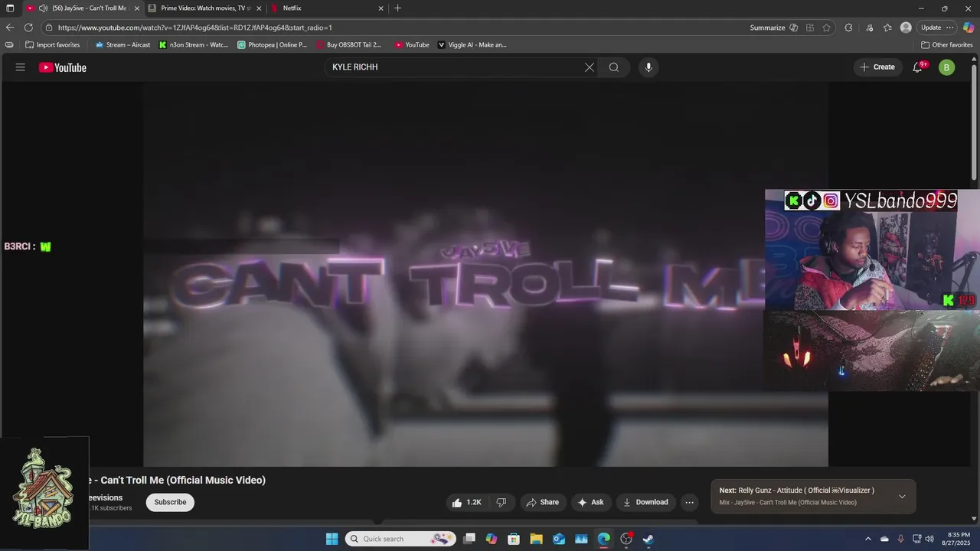Open YouTube notifications bell

click(x=917, y=67)
